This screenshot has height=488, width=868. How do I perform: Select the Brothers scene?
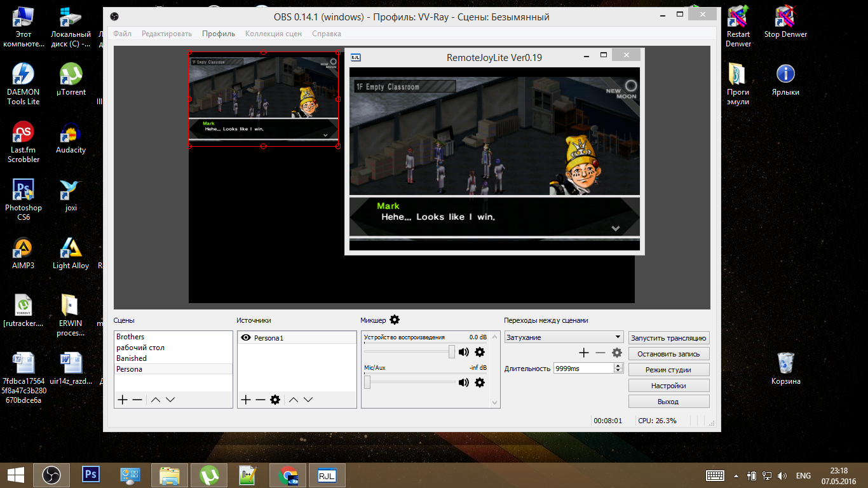(173, 337)
